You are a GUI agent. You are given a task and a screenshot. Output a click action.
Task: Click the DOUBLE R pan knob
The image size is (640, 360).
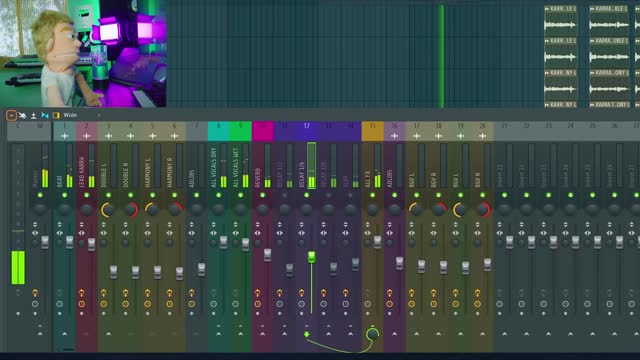point(131,210)
